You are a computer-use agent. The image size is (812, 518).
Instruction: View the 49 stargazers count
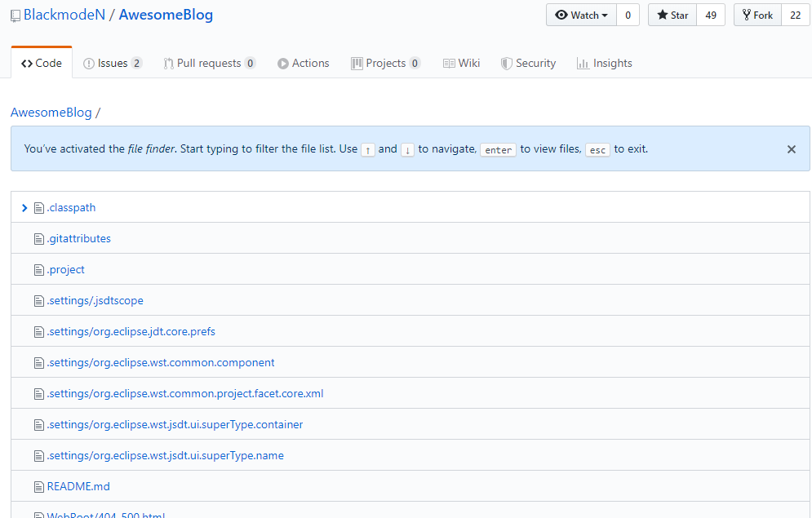(711, 15)
